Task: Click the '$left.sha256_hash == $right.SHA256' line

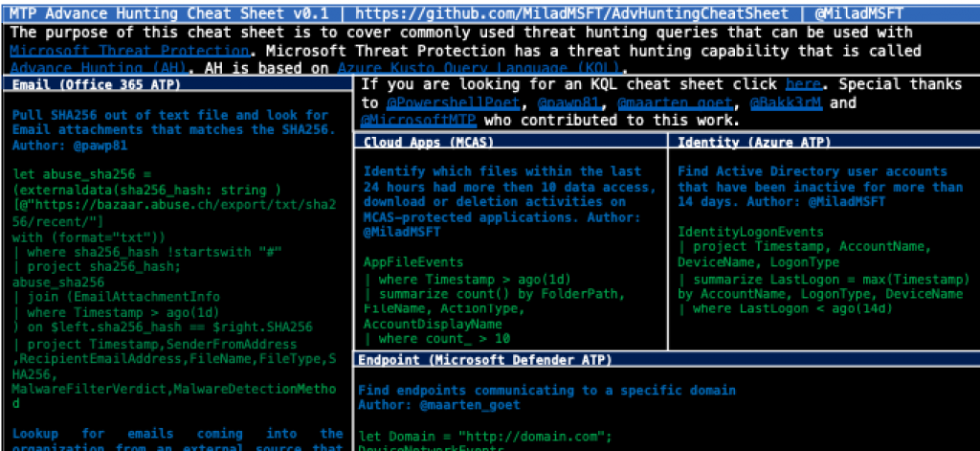Action: (162, 327)
